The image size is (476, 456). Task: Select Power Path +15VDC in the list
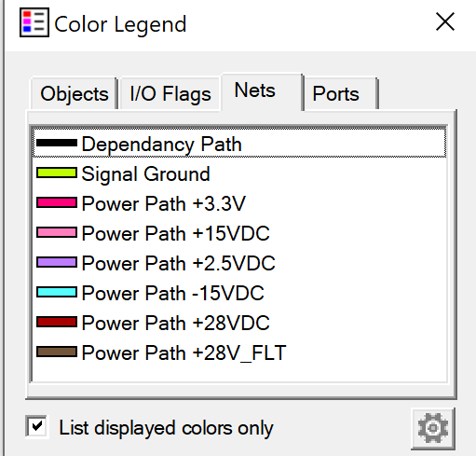pyautogui.click(x=239, y=233)
